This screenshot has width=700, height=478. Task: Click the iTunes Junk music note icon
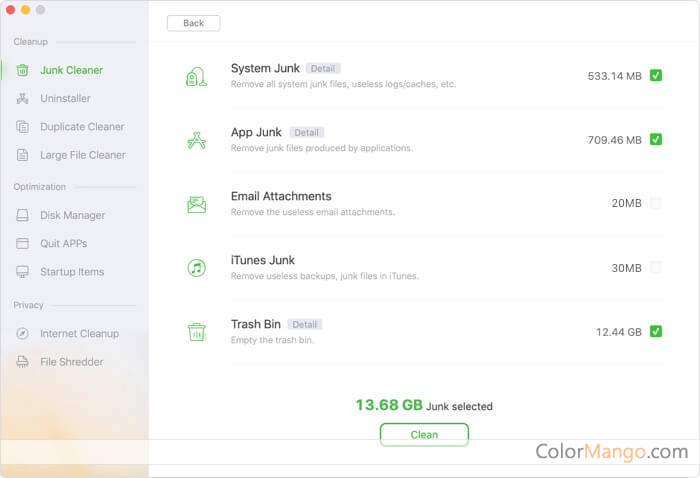[196, 268]
